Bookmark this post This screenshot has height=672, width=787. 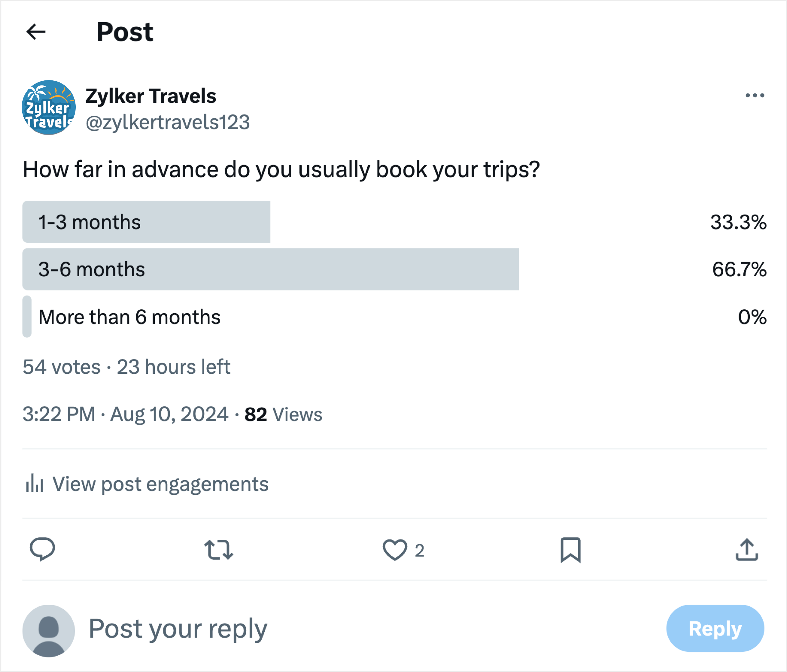coord(570,550)
